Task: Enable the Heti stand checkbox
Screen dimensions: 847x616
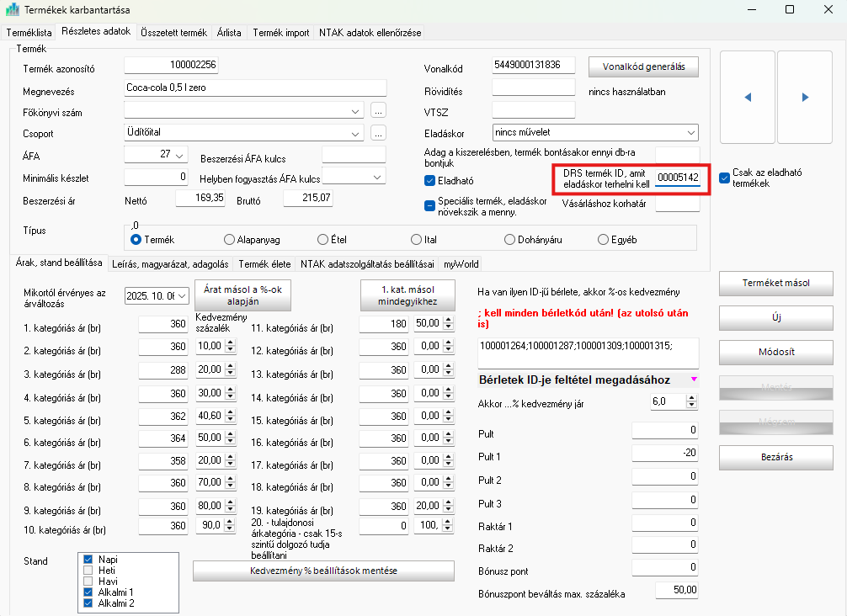Action: [x=88, y=571]
